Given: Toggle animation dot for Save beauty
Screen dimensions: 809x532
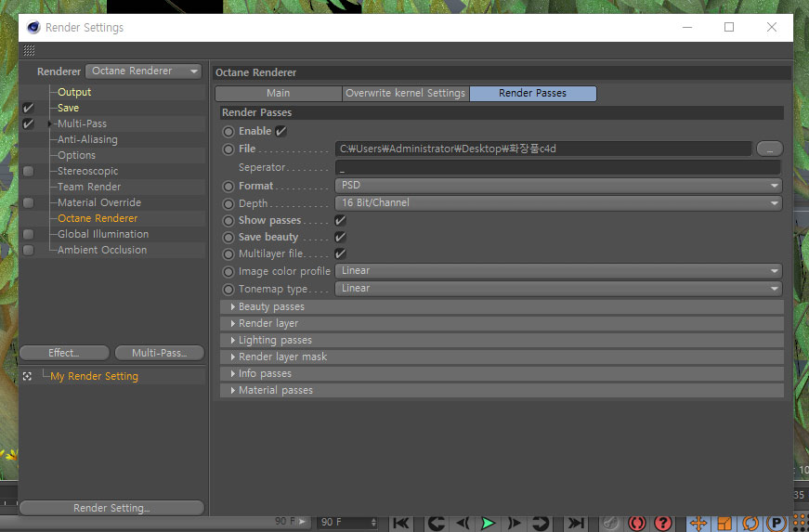Looking at the screenshot, I should click(x=228, y=238).
